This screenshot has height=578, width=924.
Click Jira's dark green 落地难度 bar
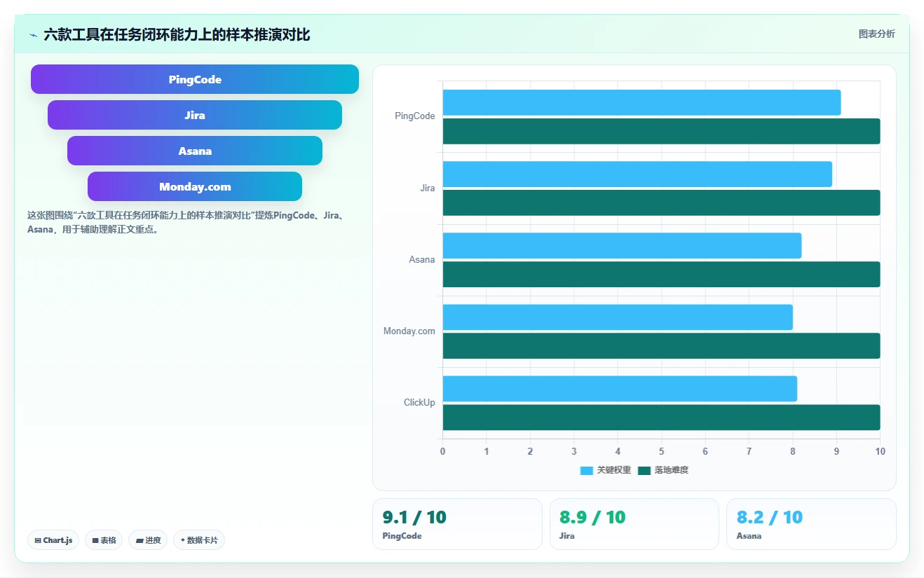coord(661,203)
